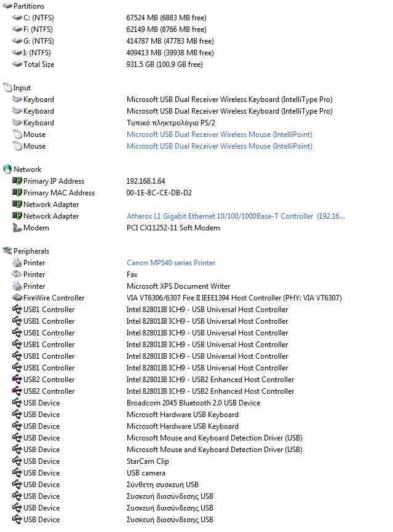Click the Peripherals section icon
393x532 pixels.
pos(7,251)
